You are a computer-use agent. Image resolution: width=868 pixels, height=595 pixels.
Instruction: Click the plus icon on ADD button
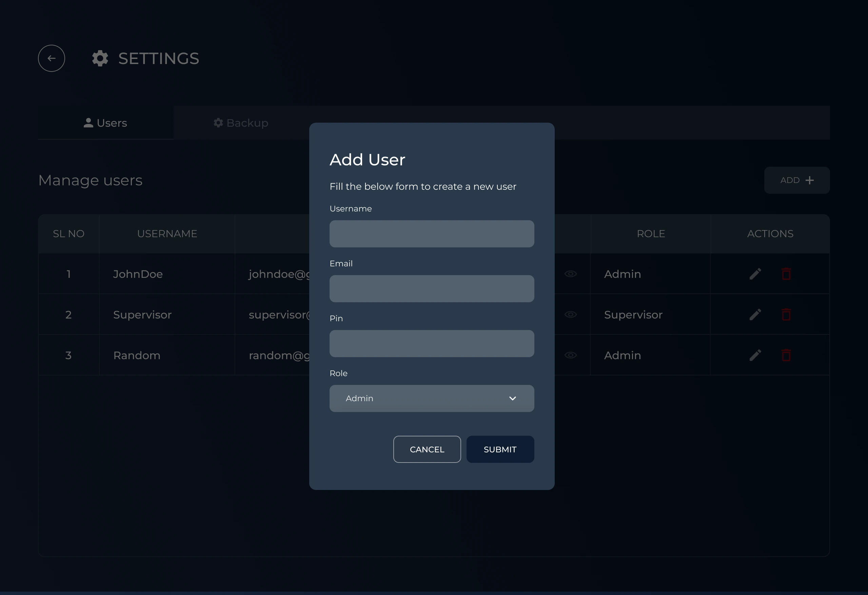[809, 180]
